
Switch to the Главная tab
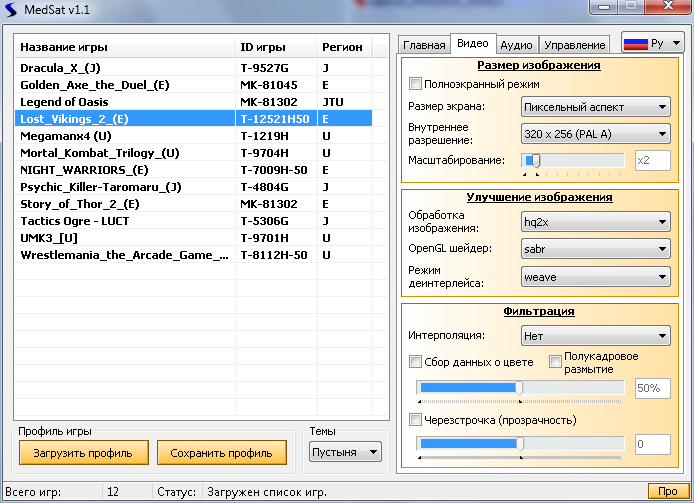pyautogui.click(x=423, y=45)
